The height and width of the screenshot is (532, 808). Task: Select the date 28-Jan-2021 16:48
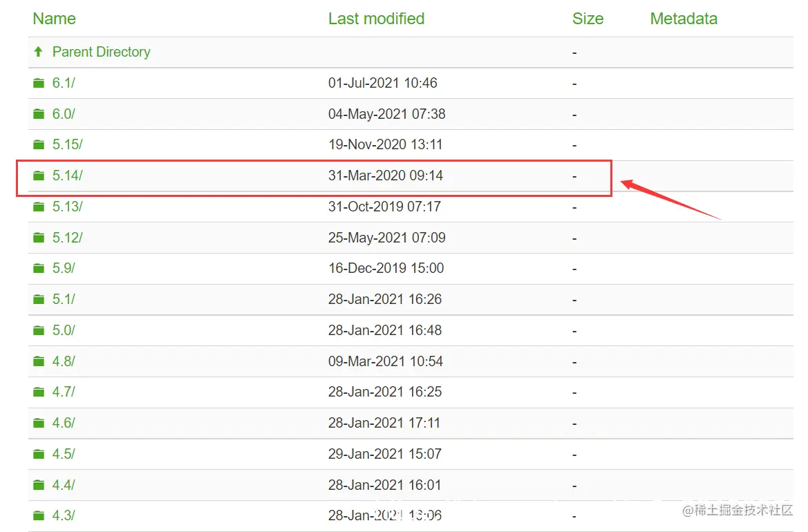(385, 330)
